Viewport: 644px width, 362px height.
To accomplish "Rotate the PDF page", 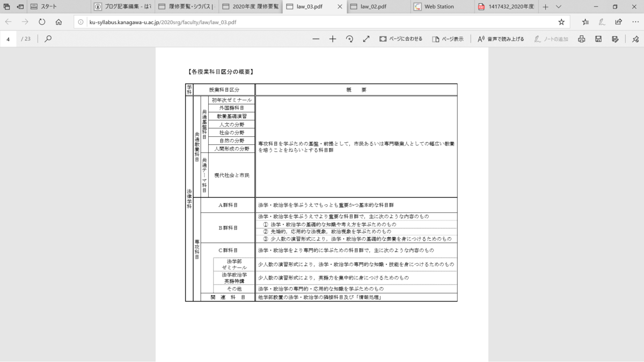I will coord(349,39).
